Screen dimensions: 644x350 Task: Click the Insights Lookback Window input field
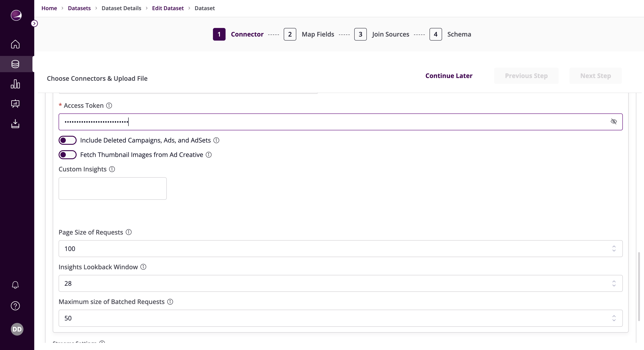coord(335,283)
